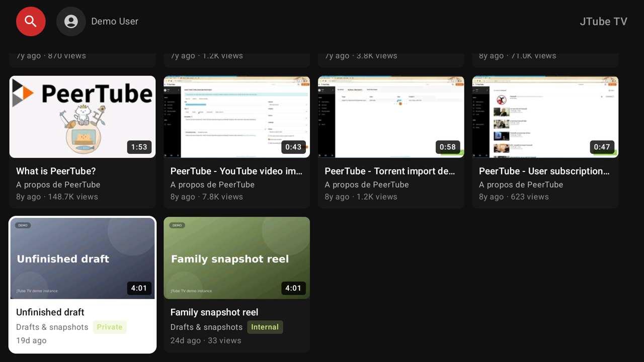Select the 'PeerTube - Torrent import de…' title
Image resolution: width=644 pixels, height=362 pixels.
point(390,171)
